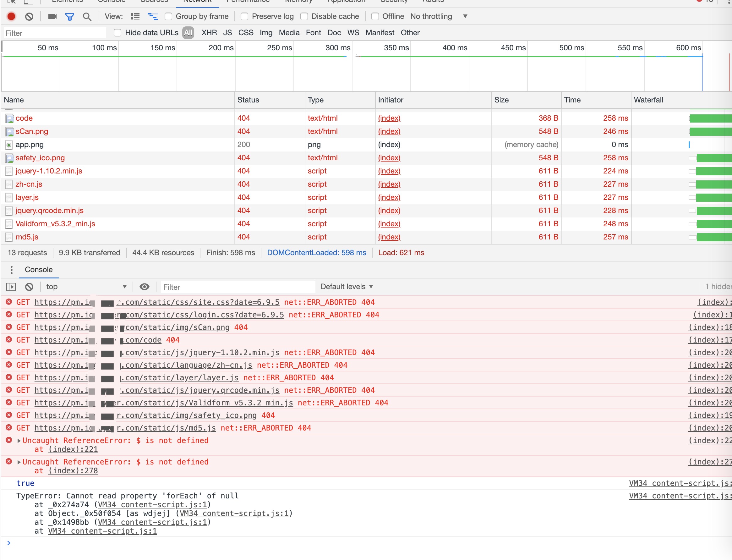
Task: Enable the Preserve log checkbox
Action: click(x=244, y=16)
